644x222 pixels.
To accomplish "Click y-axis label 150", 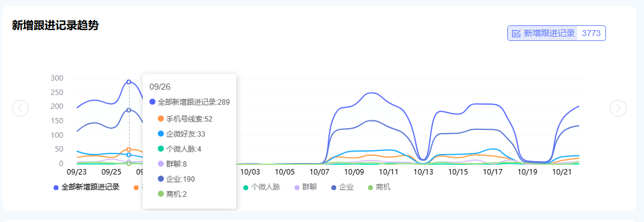I will (57, 121).
